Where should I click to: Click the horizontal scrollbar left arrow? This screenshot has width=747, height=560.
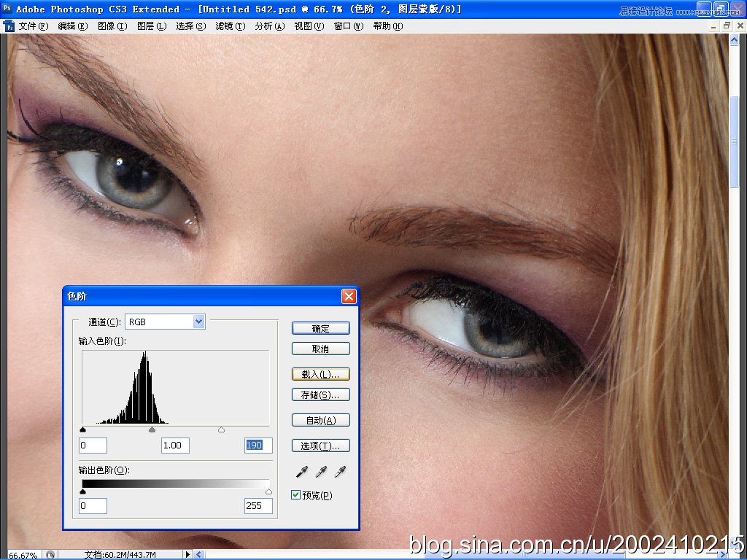(x=199, y=554)
